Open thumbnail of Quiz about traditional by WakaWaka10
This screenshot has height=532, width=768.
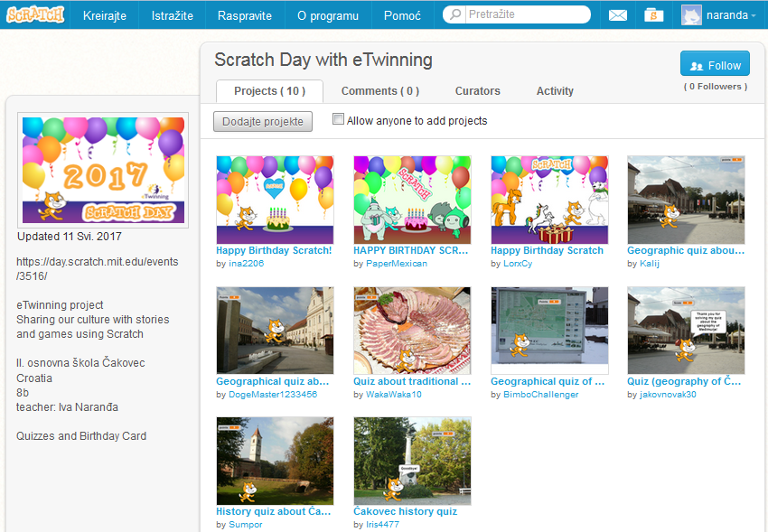(412, 331)
